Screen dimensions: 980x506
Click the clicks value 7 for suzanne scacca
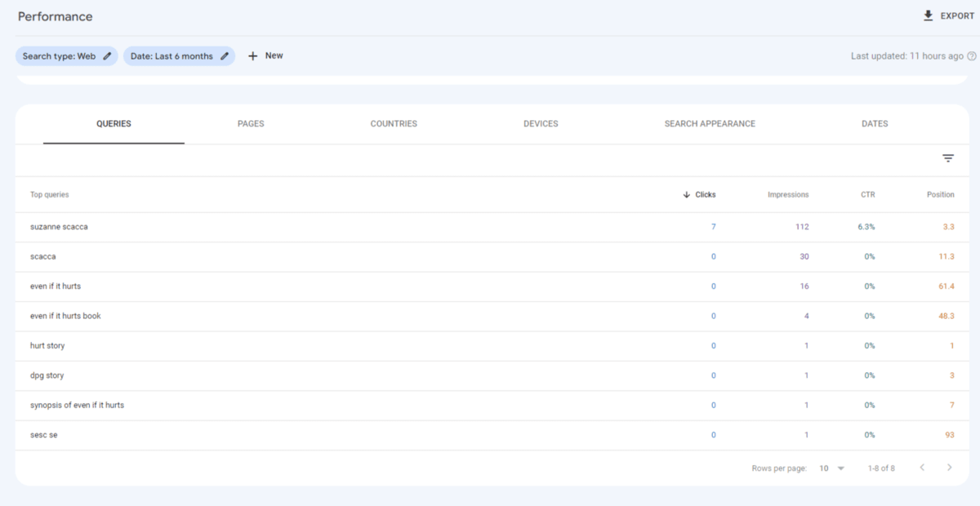(713, 226)
